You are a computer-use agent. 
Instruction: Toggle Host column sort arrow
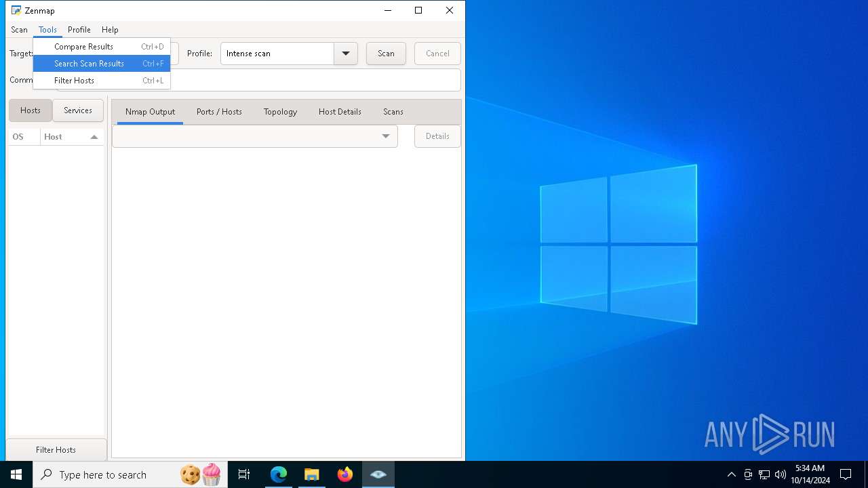pos(94,137)
